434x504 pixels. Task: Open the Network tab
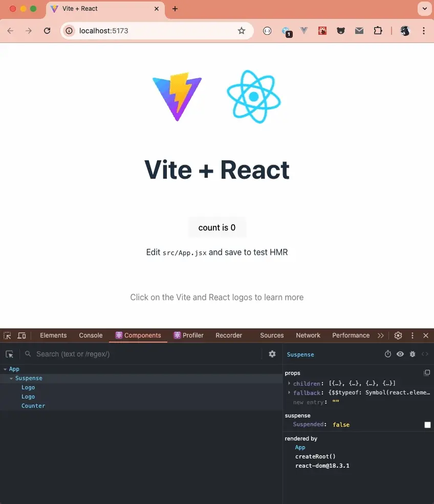pyautogui.click(x=308, y=335)
